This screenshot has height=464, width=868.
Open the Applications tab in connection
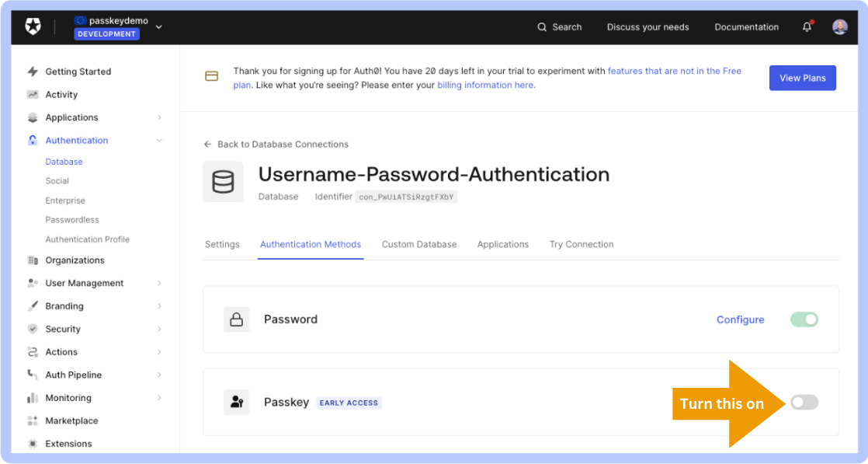click(x=502, y=245)
